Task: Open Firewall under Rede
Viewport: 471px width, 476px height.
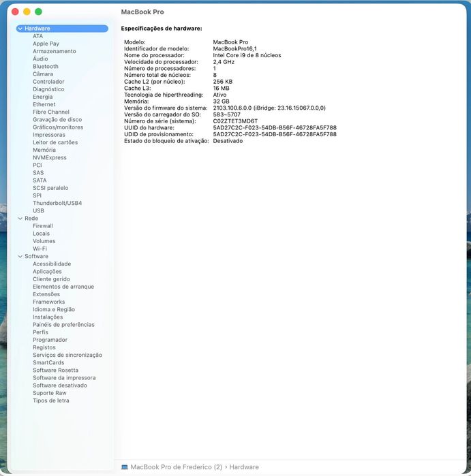Action: point(43,226)
